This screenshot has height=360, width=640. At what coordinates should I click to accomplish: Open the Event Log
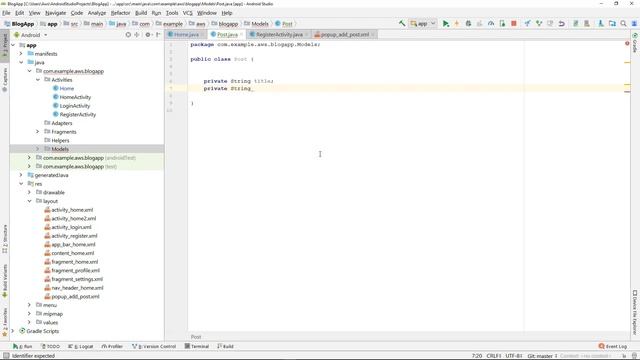612,346
